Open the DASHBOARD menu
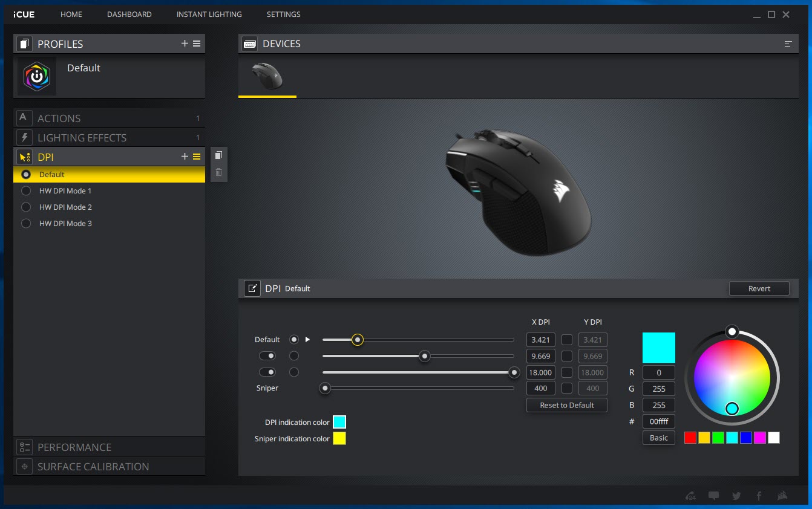 [129, 15]
